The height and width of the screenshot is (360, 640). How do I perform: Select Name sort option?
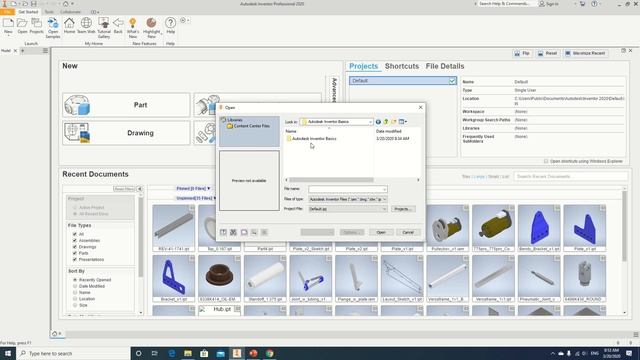pyautogui.click(x=75, y=293)
